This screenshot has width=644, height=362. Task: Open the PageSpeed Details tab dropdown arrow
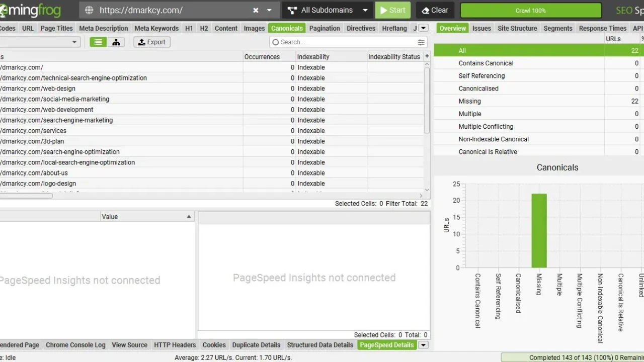[x=423, y=345]
